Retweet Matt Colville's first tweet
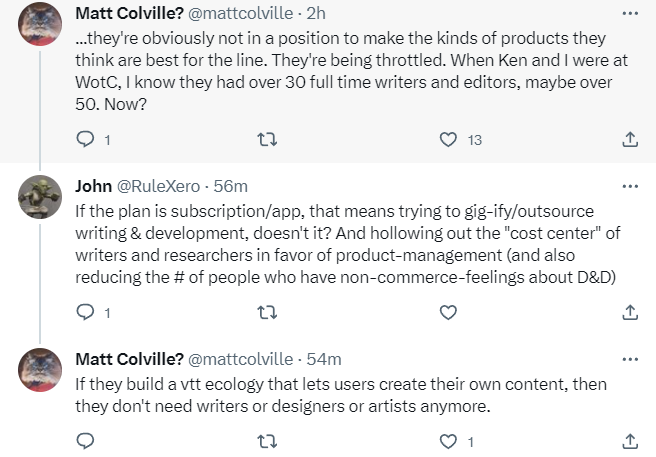Viewport: 656px width, 457px height. click(267, 139)
